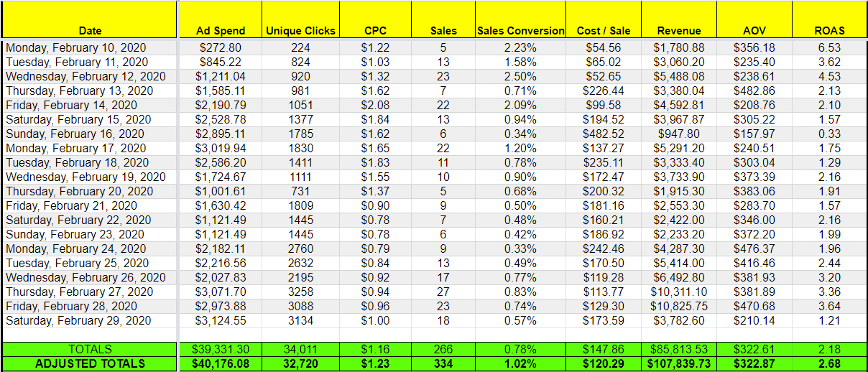Click total ad spend $39,331.30

(221, 349)
